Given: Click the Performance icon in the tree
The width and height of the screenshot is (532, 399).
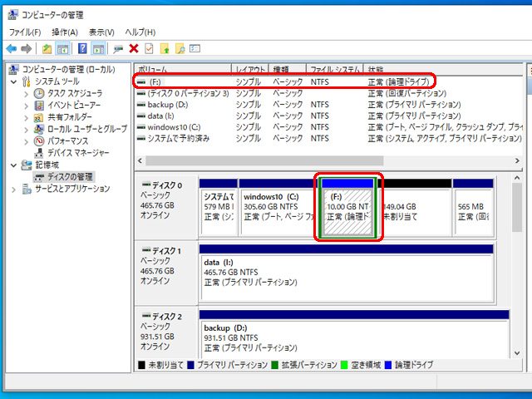Looking at the screenshot, I should click(x=39, y=140).
